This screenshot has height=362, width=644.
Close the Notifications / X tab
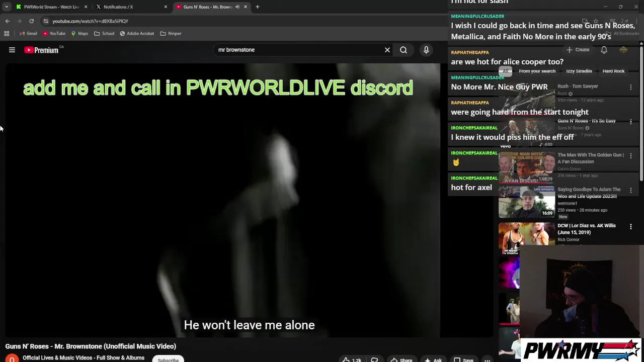(166, 7)
